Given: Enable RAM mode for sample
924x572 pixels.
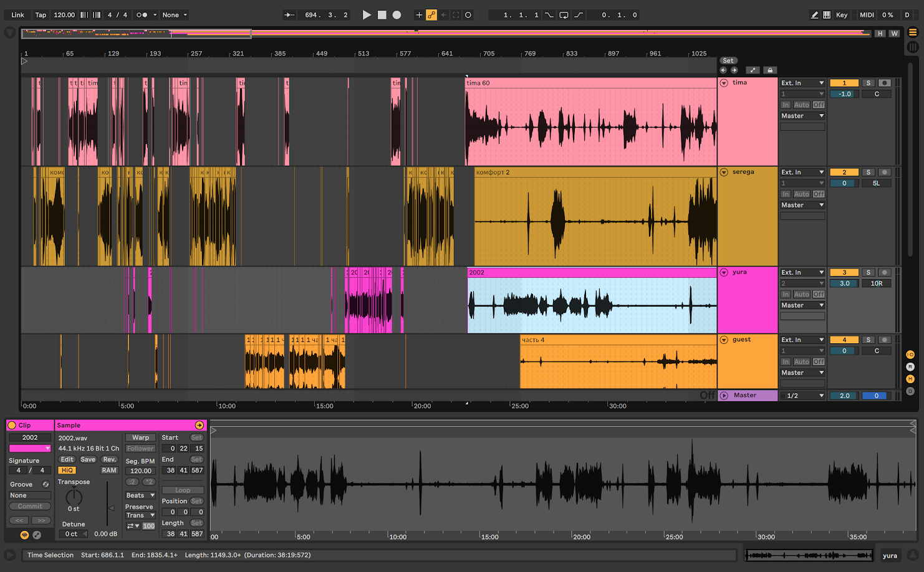Looking at the screenshot, I should tap(109, 470).
